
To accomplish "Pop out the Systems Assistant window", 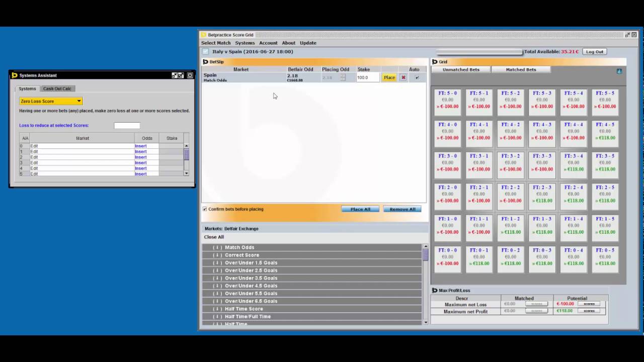I will [x=181, y=75].
